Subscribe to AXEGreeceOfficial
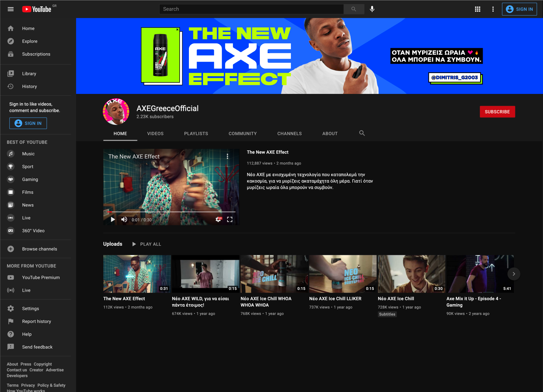Screen dimensions: 543x392 497,112
